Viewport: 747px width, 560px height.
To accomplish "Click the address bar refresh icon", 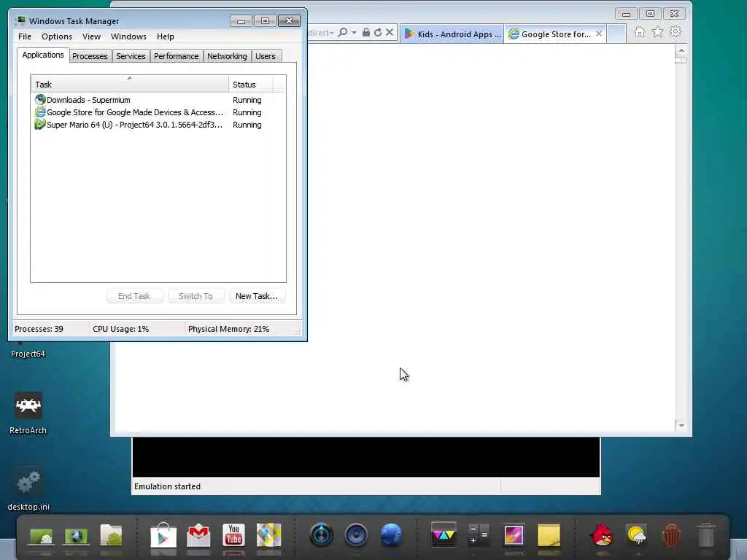I will [x=378, y=32].
